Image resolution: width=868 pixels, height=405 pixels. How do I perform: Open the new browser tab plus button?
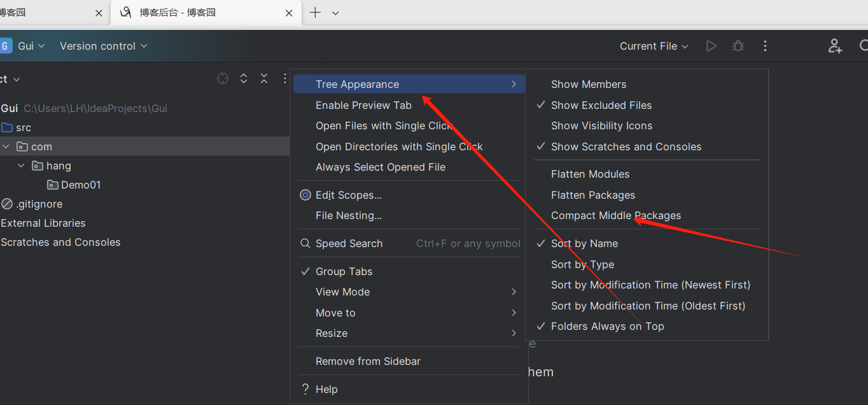[315, 13]
